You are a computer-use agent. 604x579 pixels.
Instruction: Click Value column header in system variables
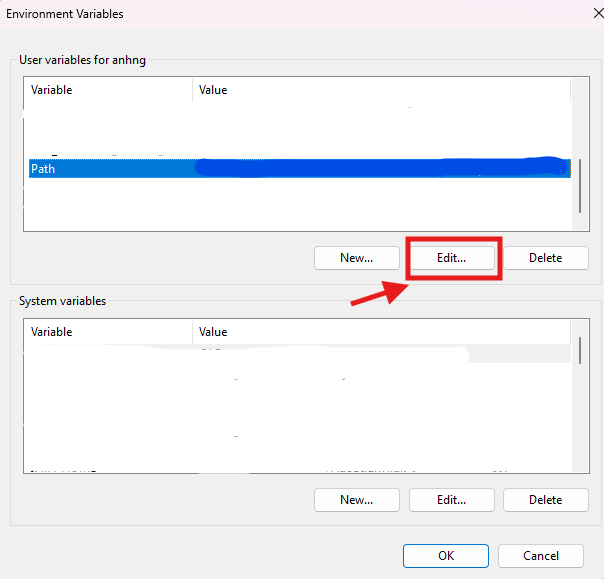(x=380, y=332)
